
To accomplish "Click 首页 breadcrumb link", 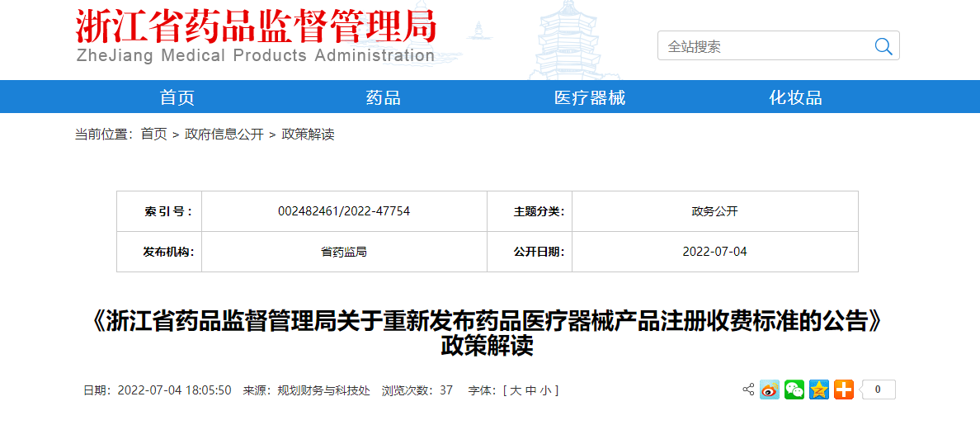I will [x=153, y=135].
